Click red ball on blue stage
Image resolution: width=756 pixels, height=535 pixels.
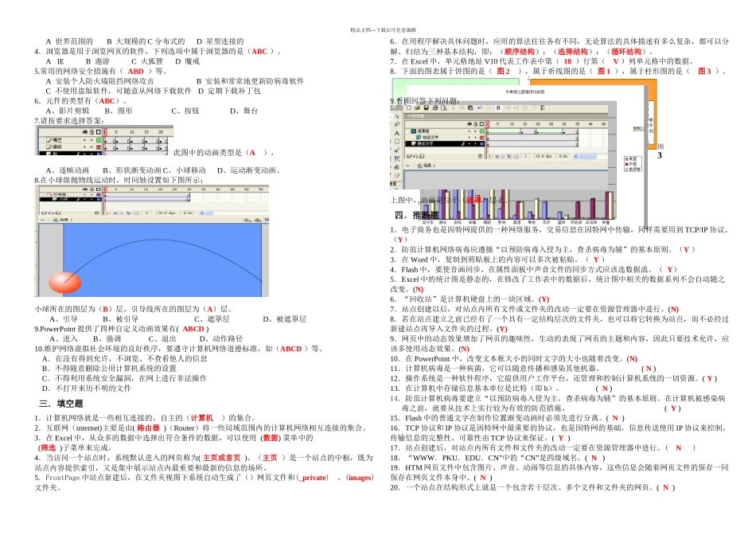tap(64, 282)
